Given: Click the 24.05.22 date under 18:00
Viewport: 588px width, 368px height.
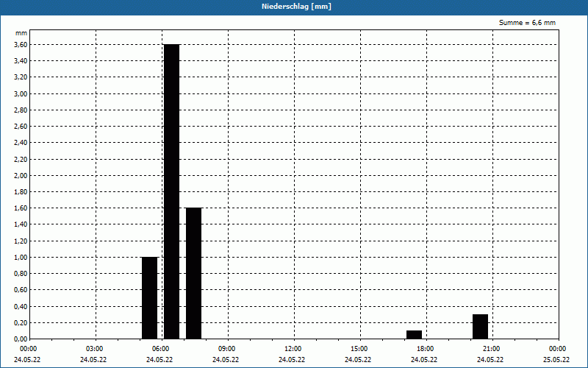Looking at the screenshot, I should click(x=424, y=360).
